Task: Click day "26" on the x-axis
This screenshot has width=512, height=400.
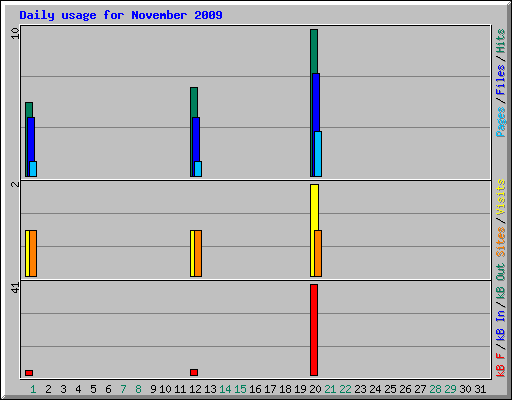Action: coord(405,389)
